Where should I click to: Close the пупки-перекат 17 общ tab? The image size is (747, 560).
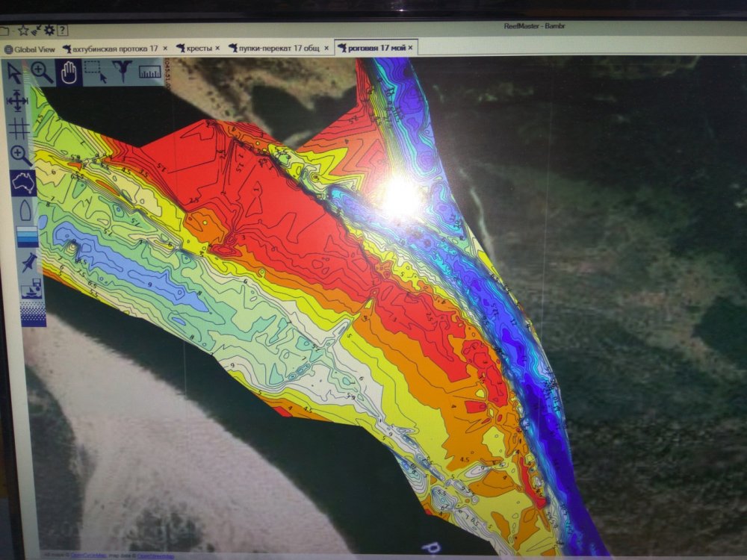[x=326, y=49]
